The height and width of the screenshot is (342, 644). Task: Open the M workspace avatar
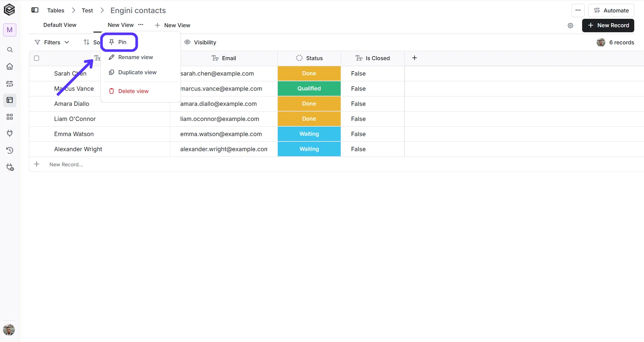(x=10, y=30)
